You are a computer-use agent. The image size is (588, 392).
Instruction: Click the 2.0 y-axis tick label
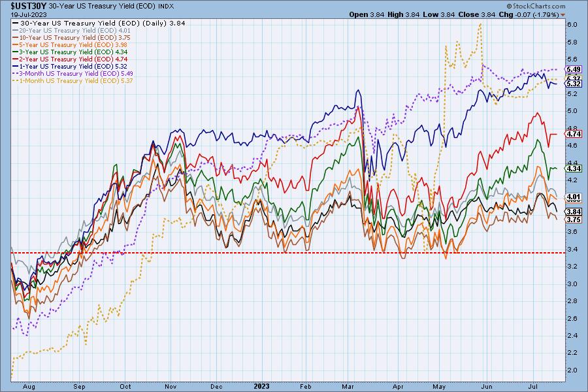click(x=572, y=370)
